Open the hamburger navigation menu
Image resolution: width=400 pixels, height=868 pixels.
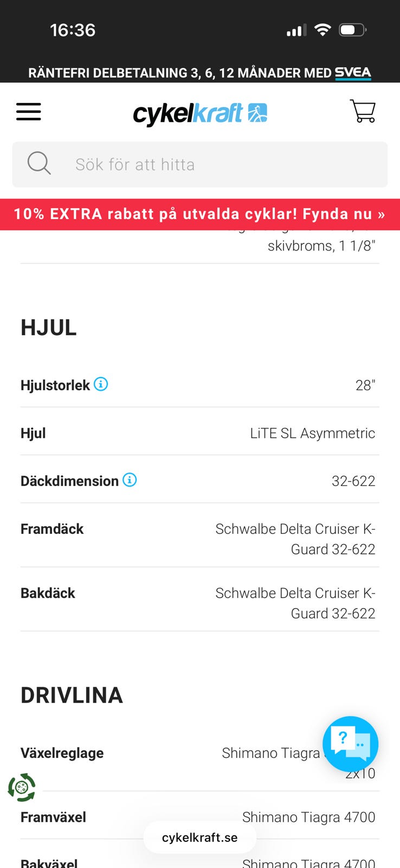(29, 112)
